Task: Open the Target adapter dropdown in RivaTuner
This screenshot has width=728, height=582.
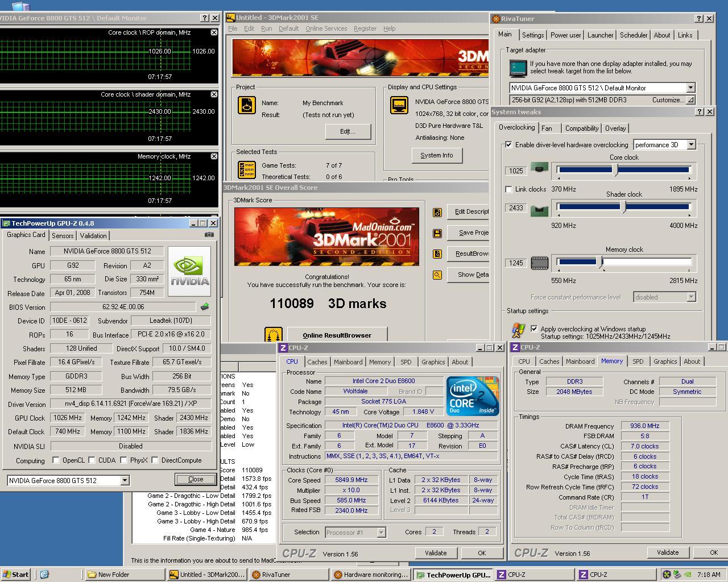Action: [x=690, y=88]
